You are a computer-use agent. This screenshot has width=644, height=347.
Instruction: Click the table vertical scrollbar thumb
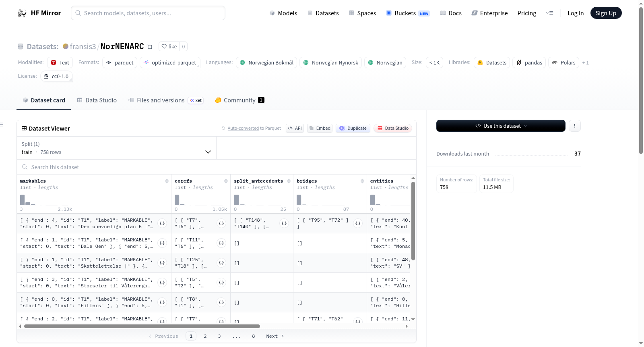pos(413,221)
